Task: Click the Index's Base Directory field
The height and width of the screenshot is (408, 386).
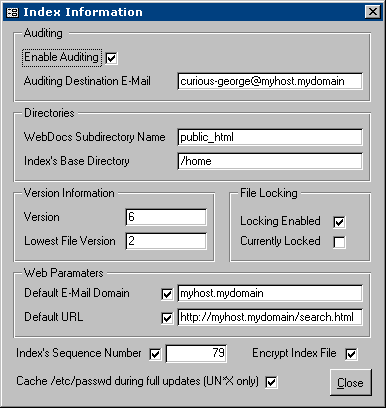Action: (270, 161)
